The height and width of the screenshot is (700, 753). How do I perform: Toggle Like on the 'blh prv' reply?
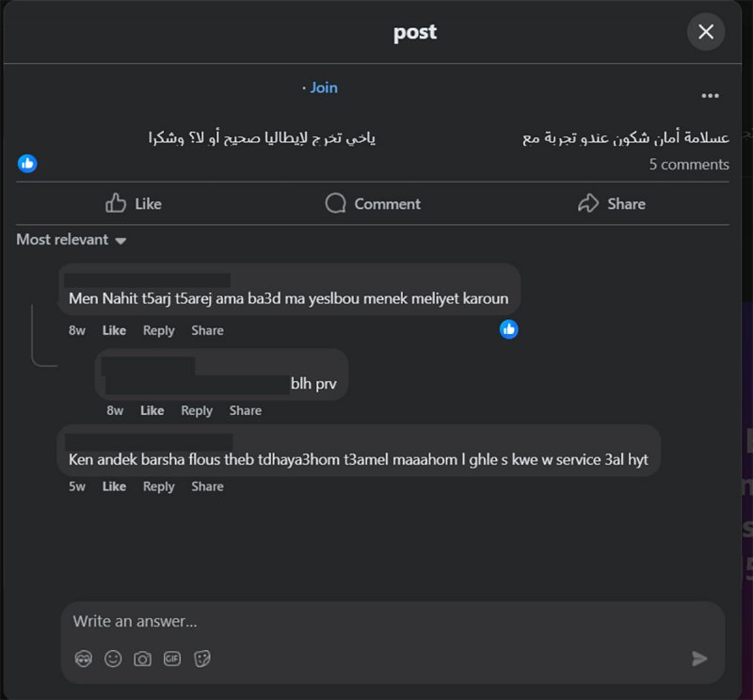[152, 410]
